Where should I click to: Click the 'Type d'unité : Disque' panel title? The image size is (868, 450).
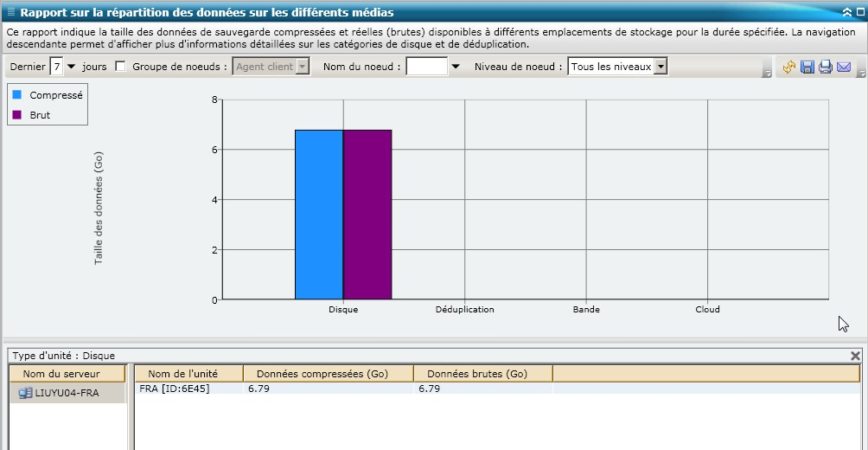click(64, 356)
